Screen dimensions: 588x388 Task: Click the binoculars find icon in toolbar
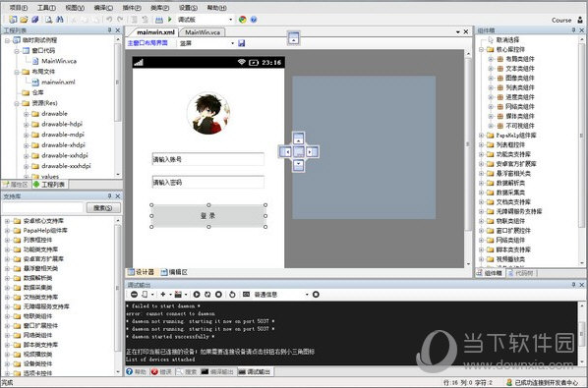click(x=60, y=20)
